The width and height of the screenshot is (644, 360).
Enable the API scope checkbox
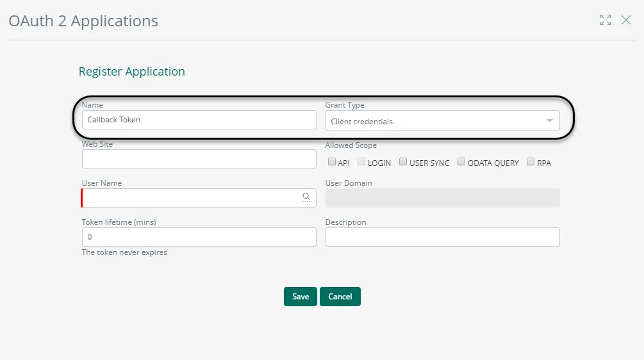point(332,161)
